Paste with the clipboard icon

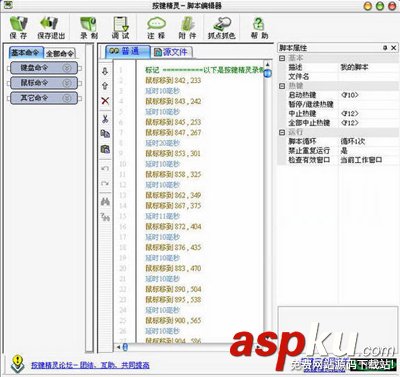(105, 149)
